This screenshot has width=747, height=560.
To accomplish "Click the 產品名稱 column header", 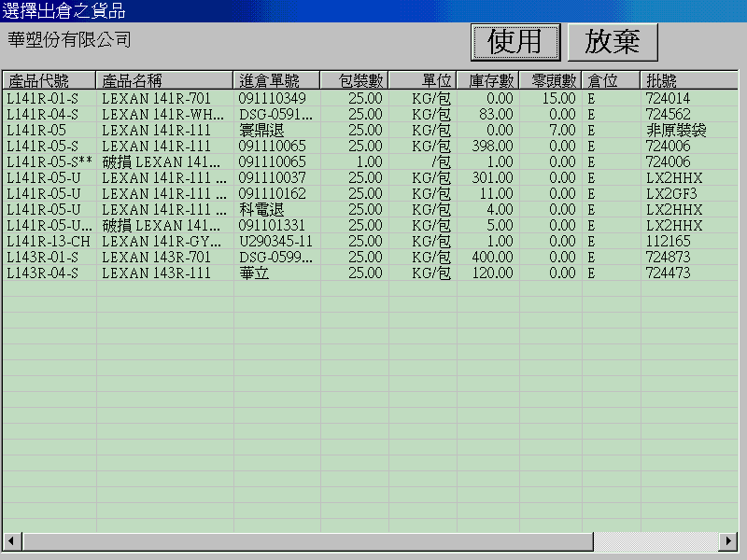I will pos(164,80).
